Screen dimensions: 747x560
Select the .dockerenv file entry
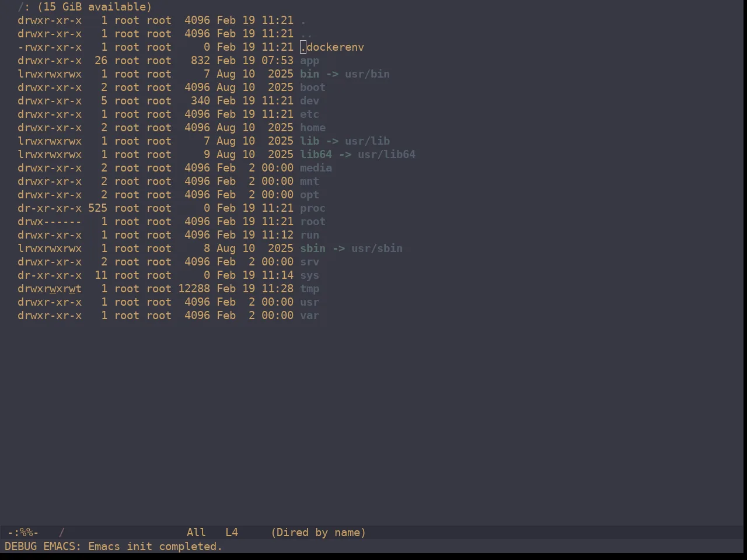click(x=332, y=47)
